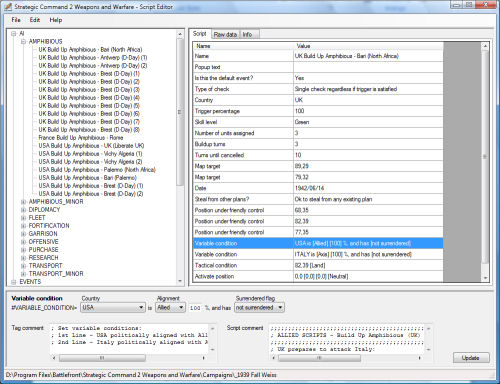500x384 pixels.
Task: Click Script comment horizontal scrollbar thumb
Action: point(319,358)
